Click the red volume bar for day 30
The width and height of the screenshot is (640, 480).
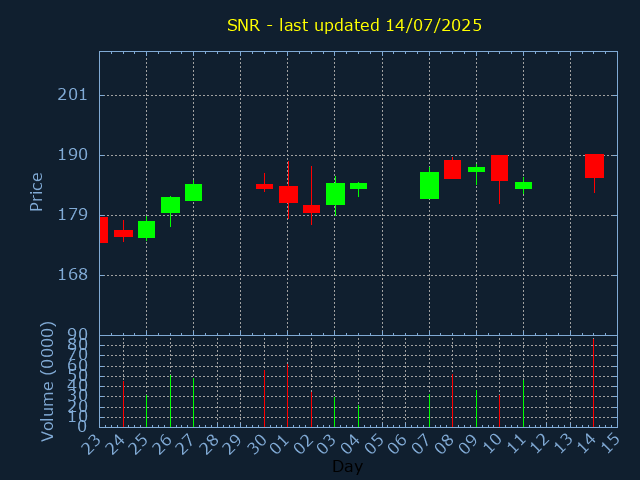tap(264, 398)
